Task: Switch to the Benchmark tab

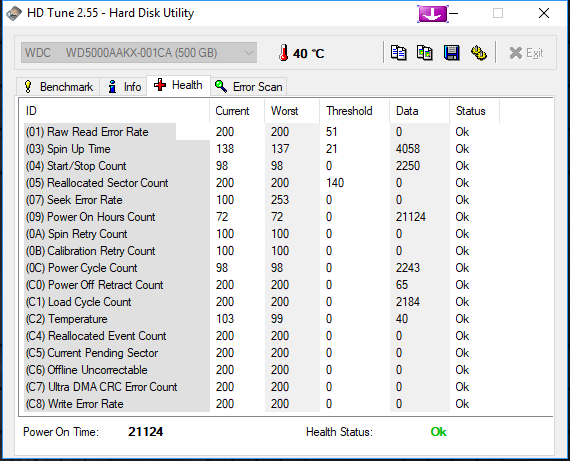Action: pyautogui.click(x=58, y=87)
